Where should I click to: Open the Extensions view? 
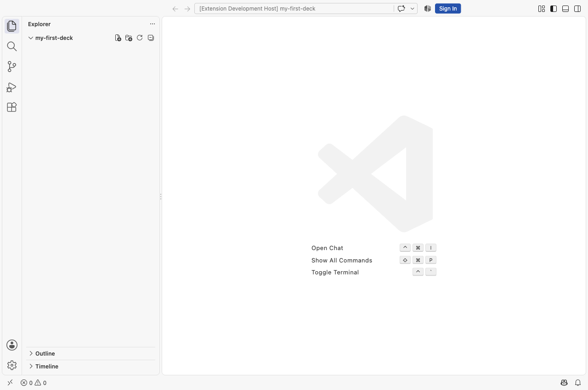pos(12,107)
